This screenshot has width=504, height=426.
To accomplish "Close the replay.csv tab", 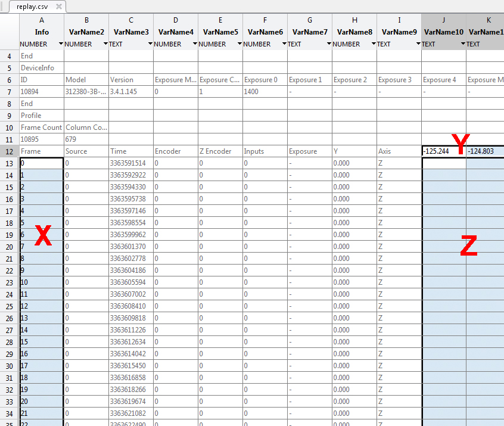I will click(59, 7).
